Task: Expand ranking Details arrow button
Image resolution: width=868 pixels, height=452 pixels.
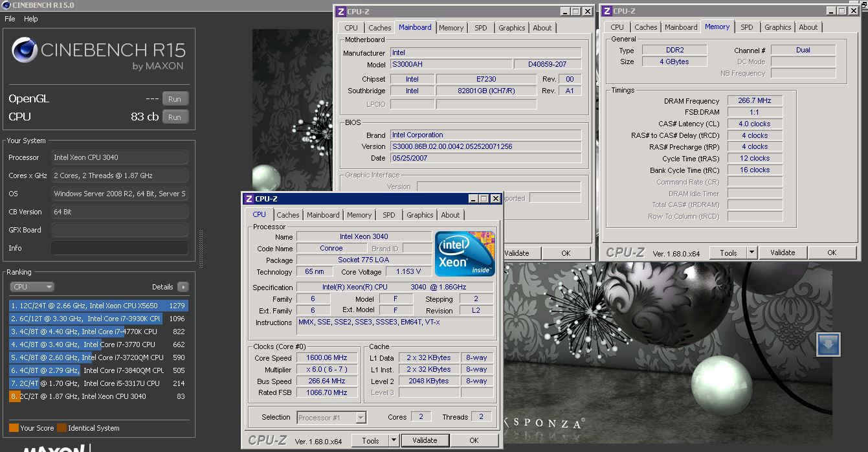Action: pos(183,287)
